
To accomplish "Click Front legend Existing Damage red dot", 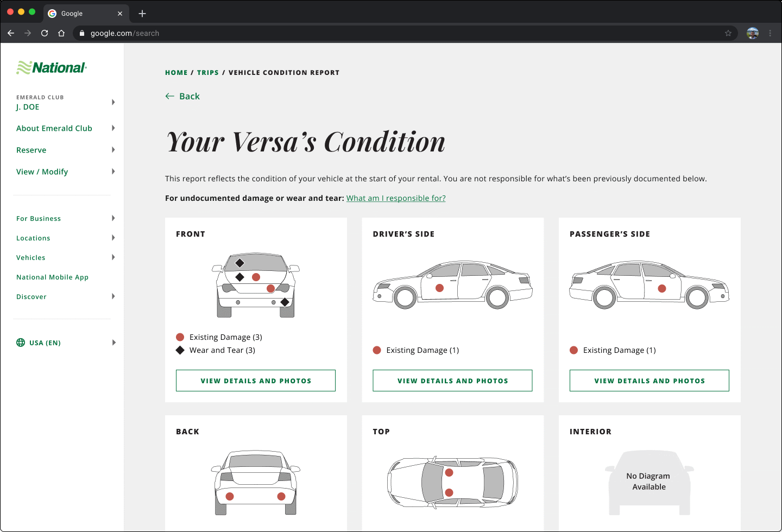I will pyautogui.click(x=180, y=337).
